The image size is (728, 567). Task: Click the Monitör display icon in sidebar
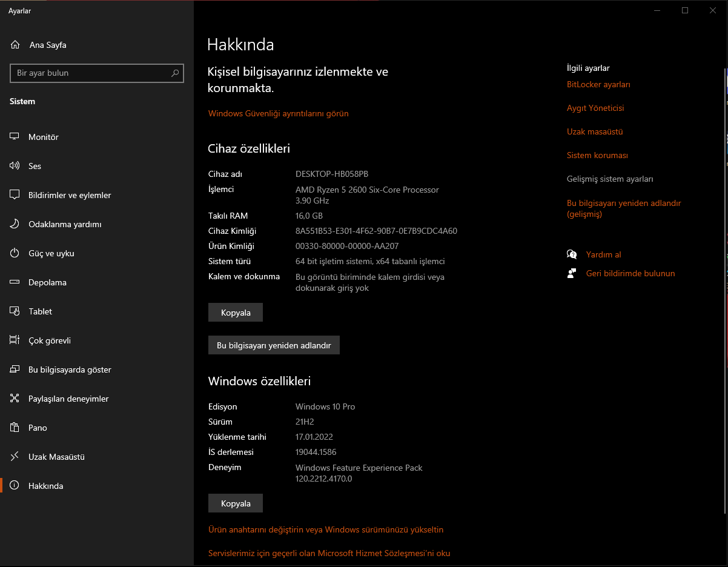[15, 137]
